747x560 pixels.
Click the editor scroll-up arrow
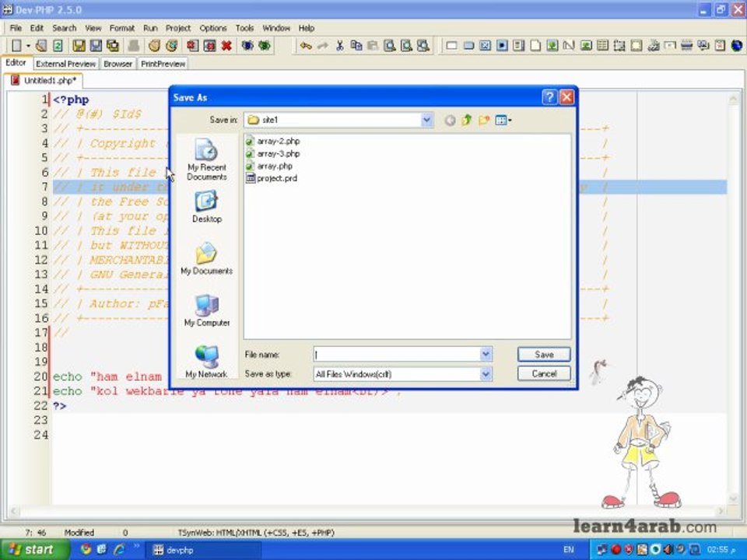click(733, 99)
